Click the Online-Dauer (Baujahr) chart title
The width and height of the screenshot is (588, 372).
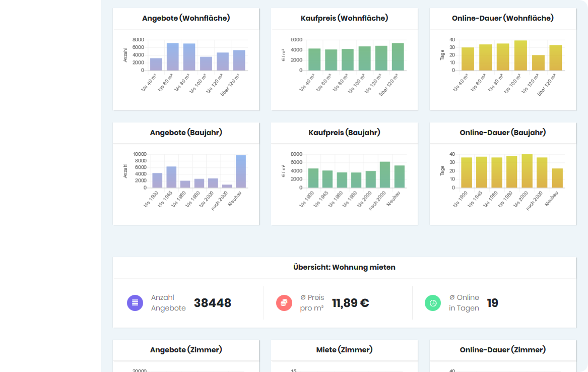502,133
